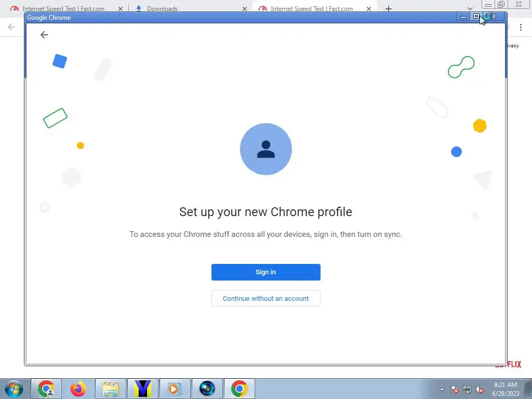
Task: Close the Downloads tab
Action: [x=245, y=9]
